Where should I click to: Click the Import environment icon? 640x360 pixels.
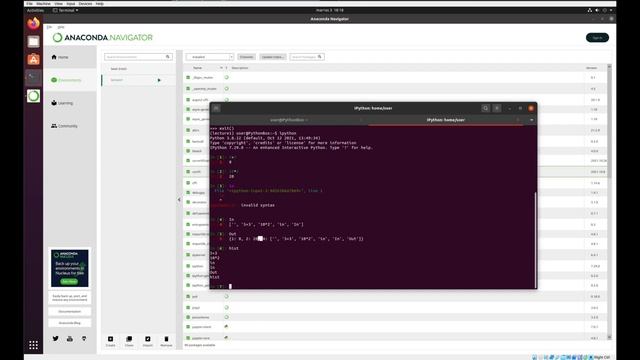click(x=148, y=339)
